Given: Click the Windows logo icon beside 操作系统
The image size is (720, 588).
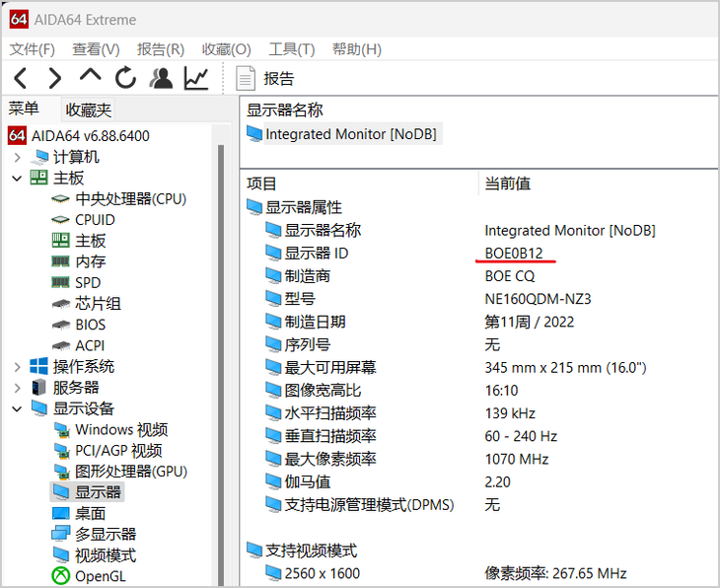Looking at the screenshot, I should (x=38, y=367).
